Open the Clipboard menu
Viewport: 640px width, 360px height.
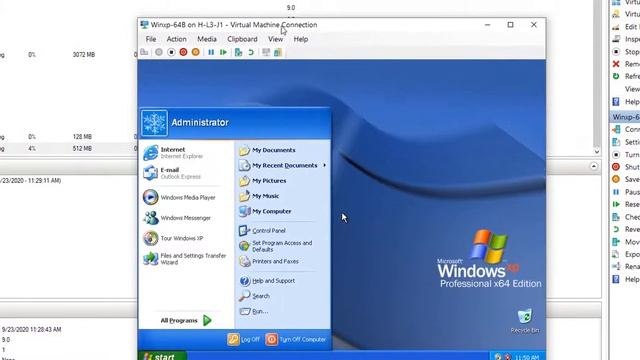pyautogui.click(x=242, y=39)
